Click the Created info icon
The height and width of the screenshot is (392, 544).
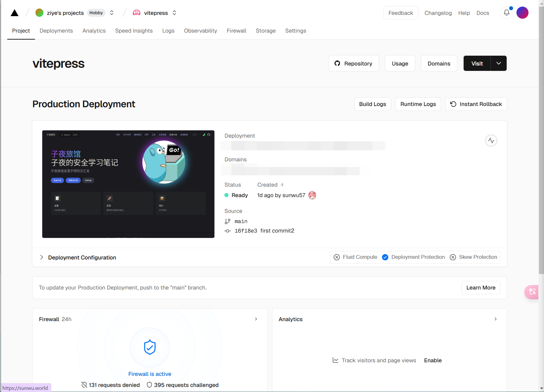pos(282,185)
